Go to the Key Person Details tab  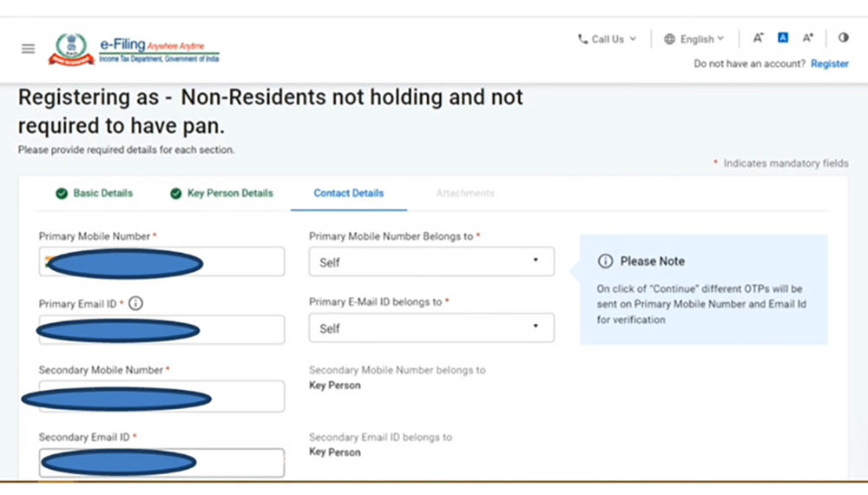pos(221,193)
